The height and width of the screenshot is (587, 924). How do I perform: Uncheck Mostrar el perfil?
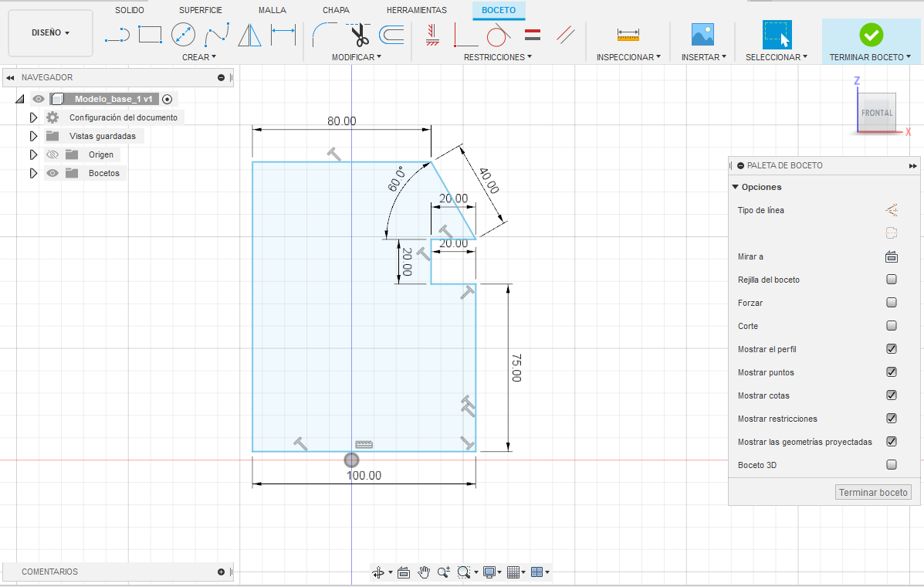[x=892, y=349]
